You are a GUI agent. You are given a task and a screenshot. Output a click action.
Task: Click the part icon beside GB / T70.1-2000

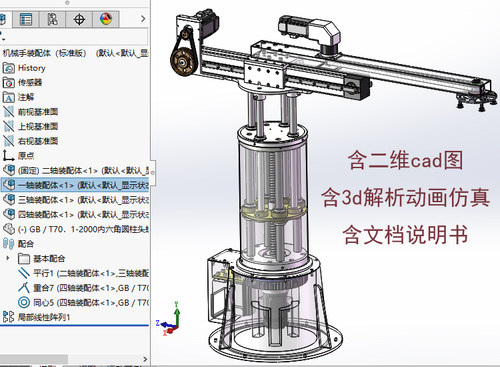pyautogui.click(x=9, y=229)
